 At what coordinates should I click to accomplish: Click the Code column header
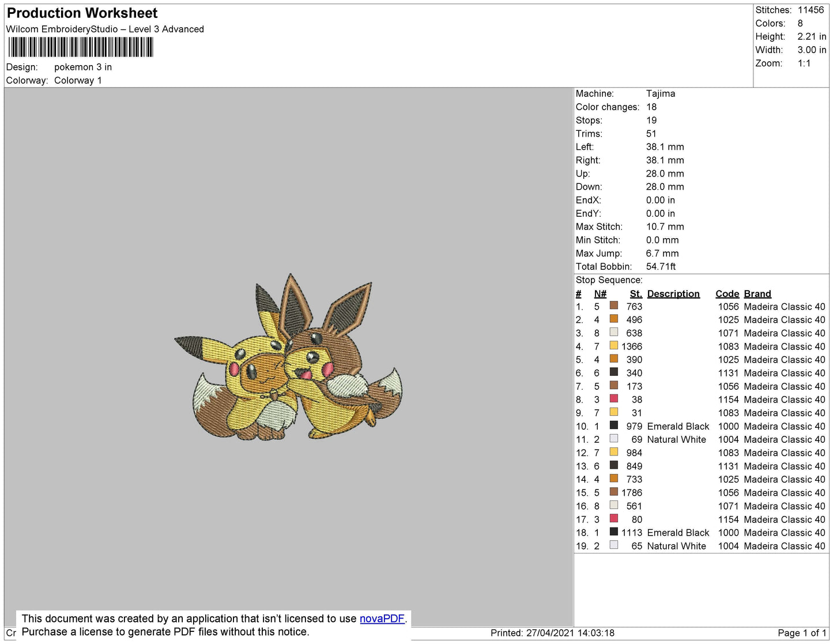tap(727, 294)
